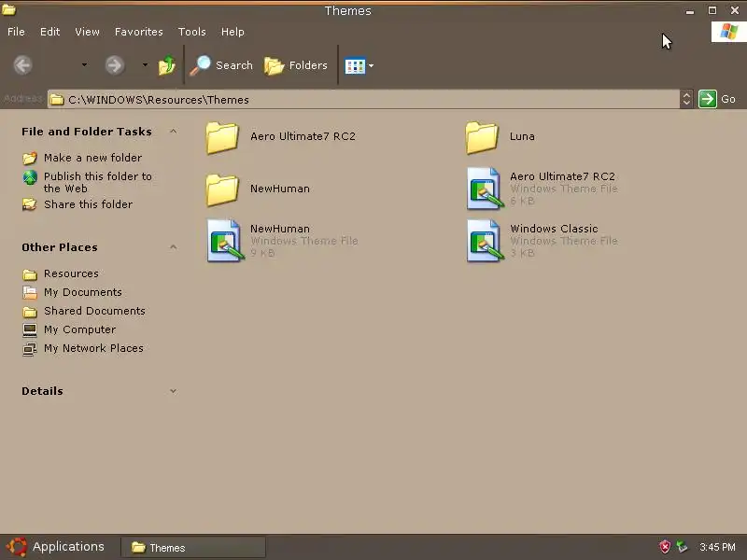Screen dimensions: 747x560
Task: Click the Publish to Web globe icon
Action: click(30, 177)
